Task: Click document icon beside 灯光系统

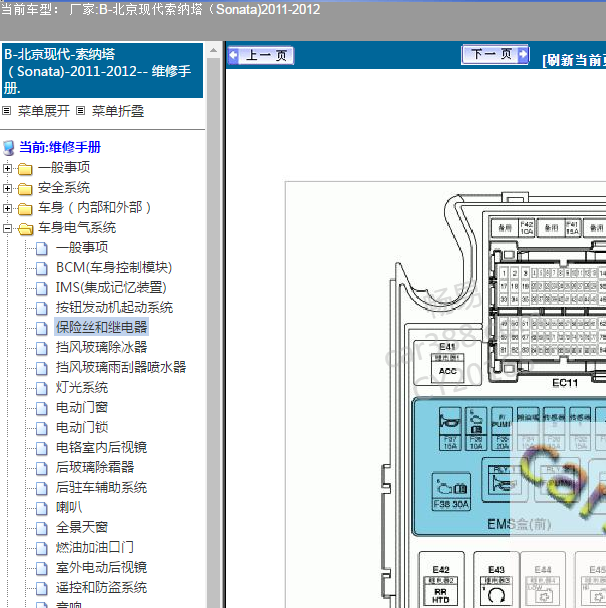Action: (42, 389)
